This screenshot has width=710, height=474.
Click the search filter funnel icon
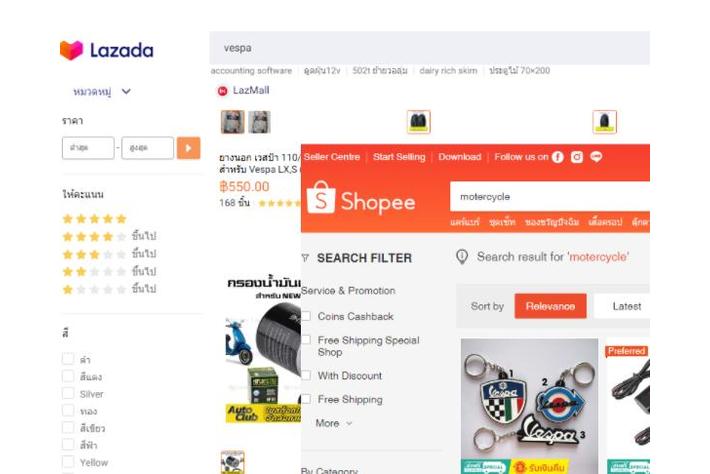click(x=305, y=258)
